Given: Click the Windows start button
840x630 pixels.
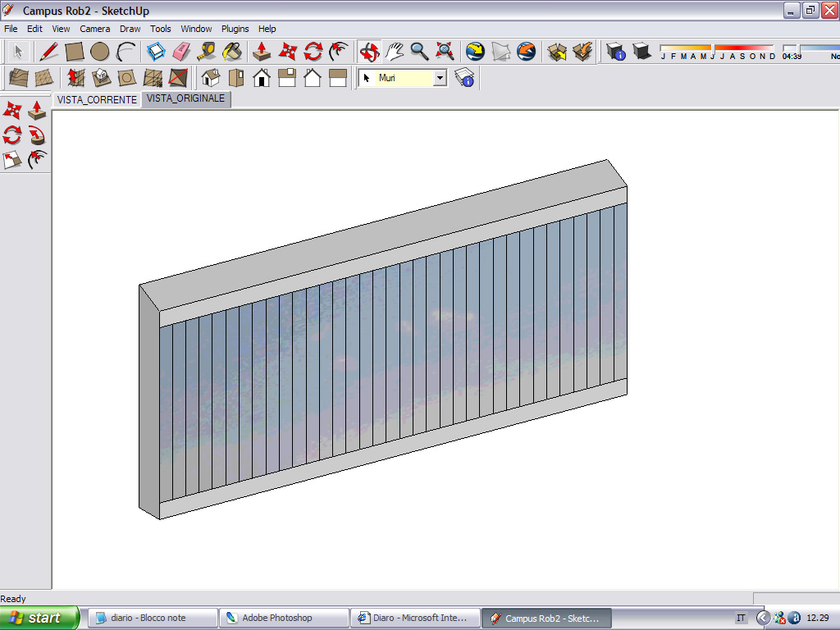Looking at the screenshot, I should (x=39, y=618).
